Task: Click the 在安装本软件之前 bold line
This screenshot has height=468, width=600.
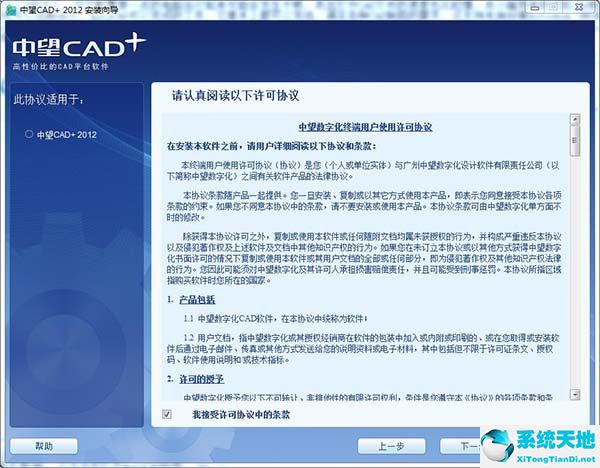Action: click(272, 146)
